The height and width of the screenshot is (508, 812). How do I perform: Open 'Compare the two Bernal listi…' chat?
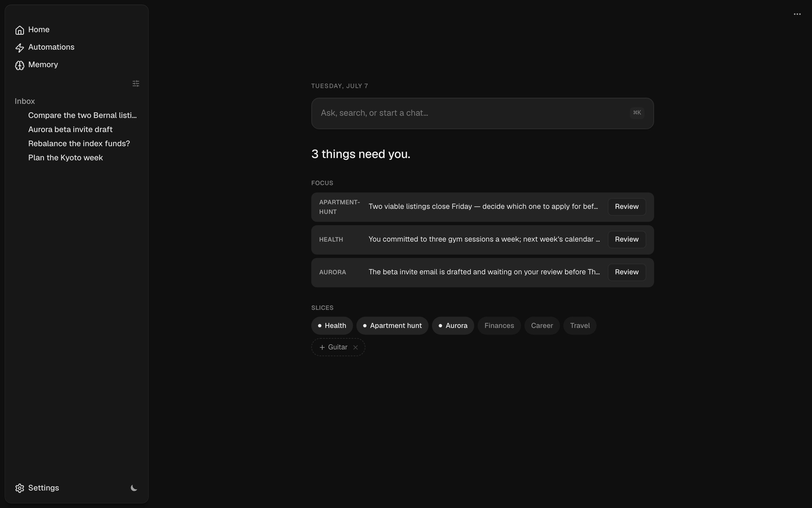coord(82,115)
